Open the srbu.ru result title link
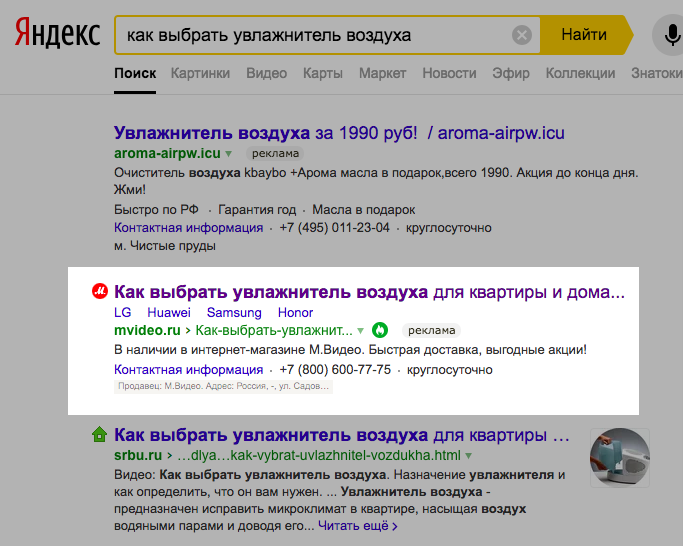The height and width of the screenshot is (546, 683). 342,435
